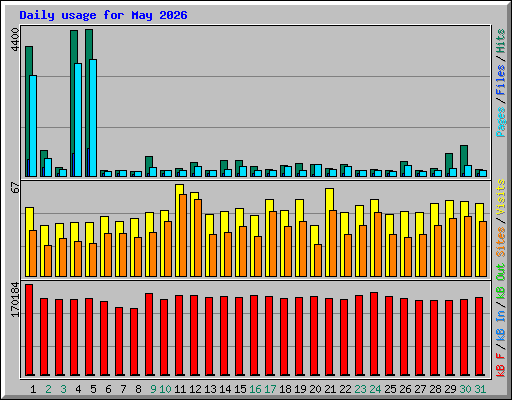Click day 1 on the x-axis
The height and width of the screenshot is (400, 512).
point(33,389)
